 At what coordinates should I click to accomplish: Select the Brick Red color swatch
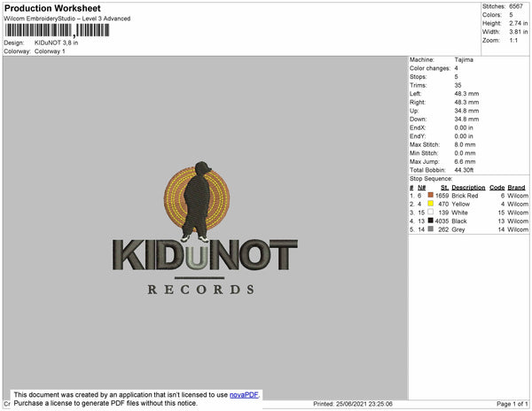[431, 195]
